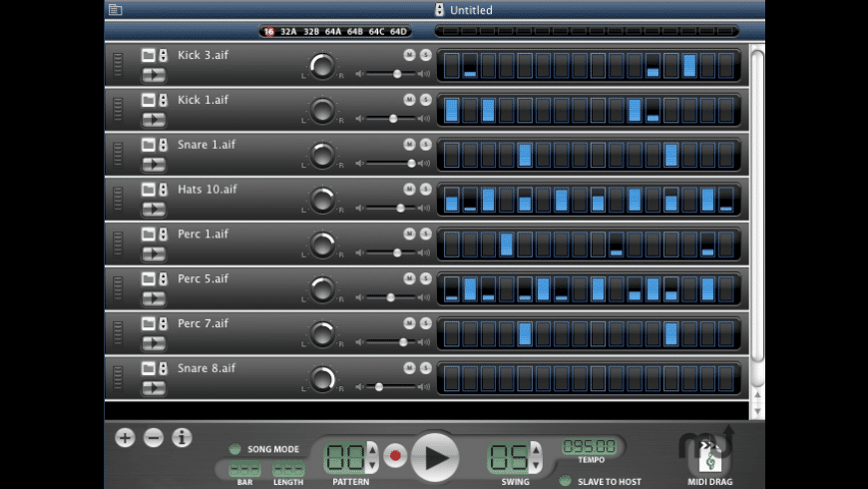Viewport: 868px width, 489px height.
Task: Mute the Perc 5.aif track
Action: (x=409, y=278)
